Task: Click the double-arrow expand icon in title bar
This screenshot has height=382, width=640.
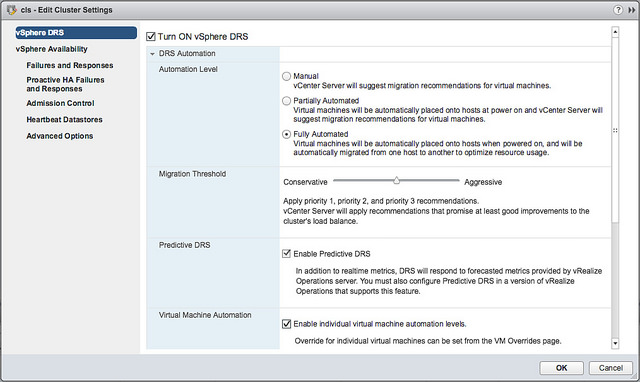Action: pos(632,10)
